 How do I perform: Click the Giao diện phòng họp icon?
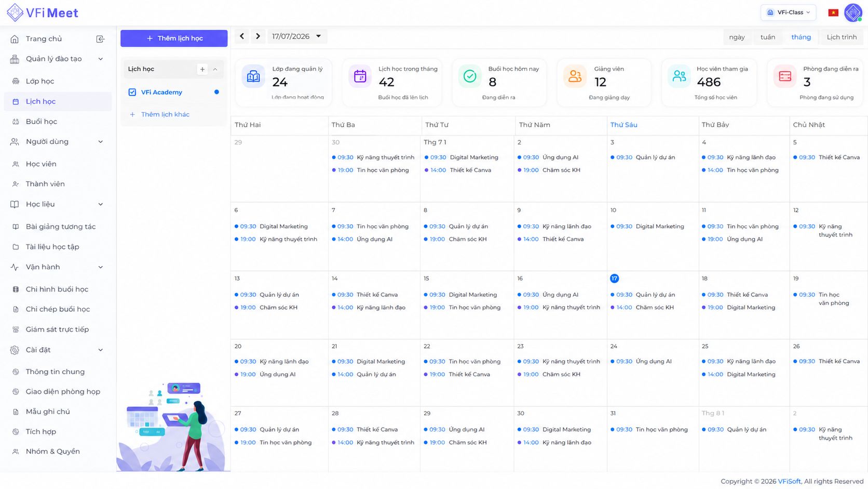click(16, 392)
